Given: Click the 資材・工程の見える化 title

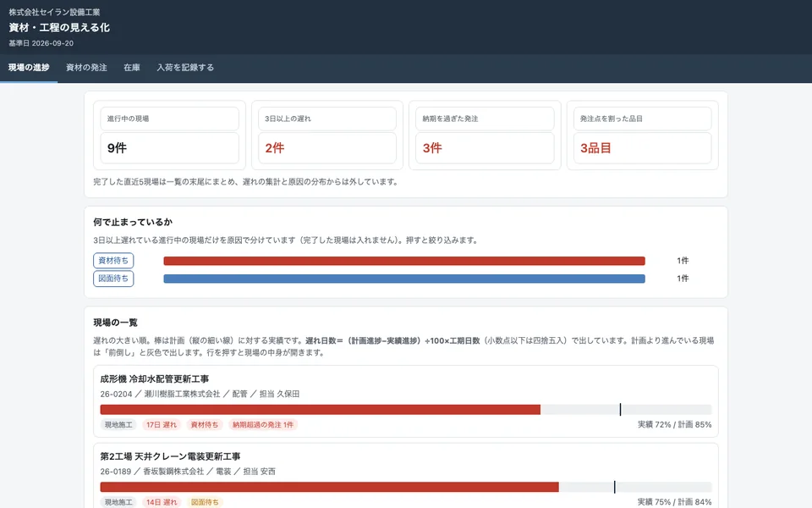Looking at the screenshot, I should [59, 27].
